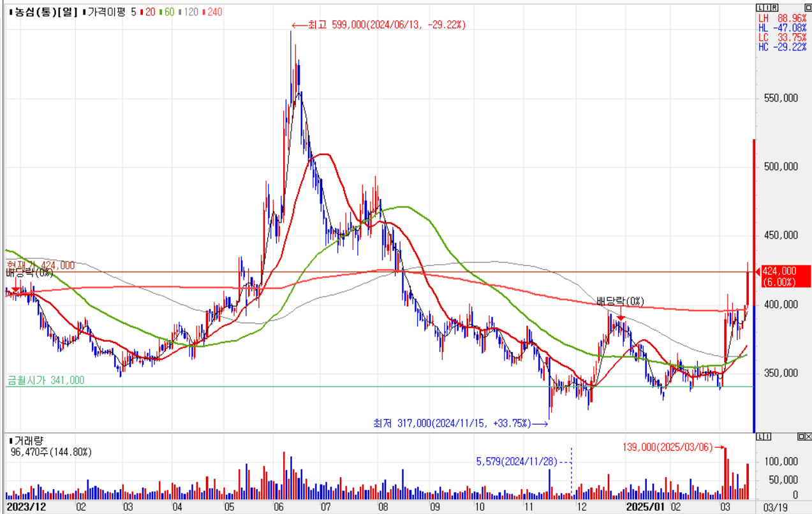This screenshot has height=514, width=812.
Task: Maximize the price chart panel using square icon
Action: (808, 7)
